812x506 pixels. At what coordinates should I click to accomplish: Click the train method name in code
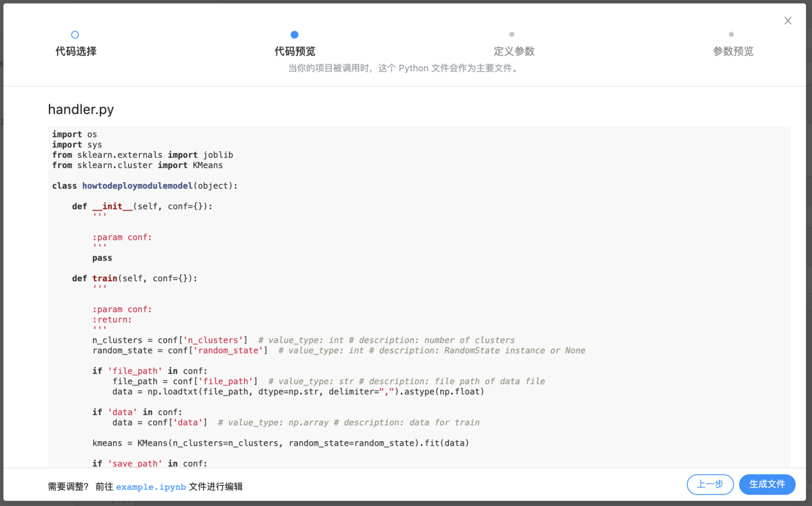[104, 279]
